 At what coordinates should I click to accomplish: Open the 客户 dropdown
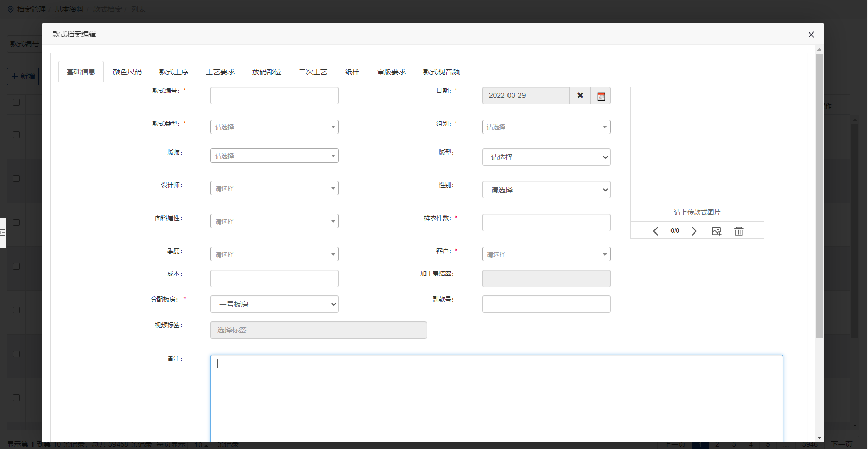click(546, 254)
